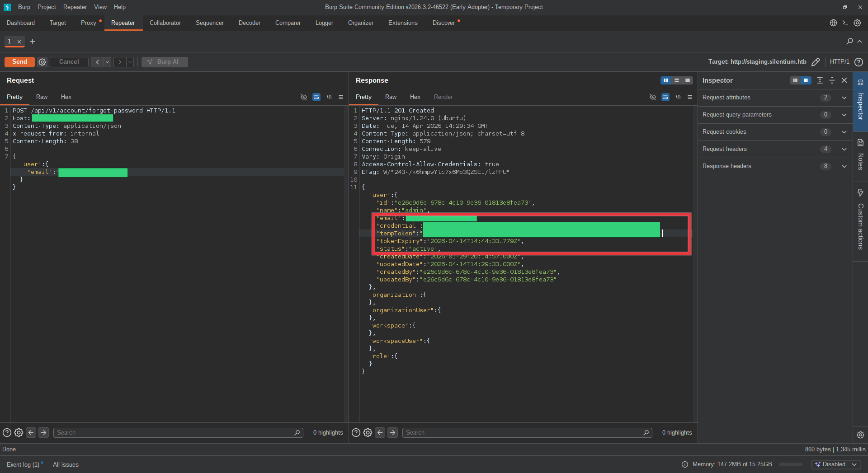Screen dimensions: 868x473
Task: Toggle line wrap in Response pane
Action: pyautogui.click(x=665, y=97)
